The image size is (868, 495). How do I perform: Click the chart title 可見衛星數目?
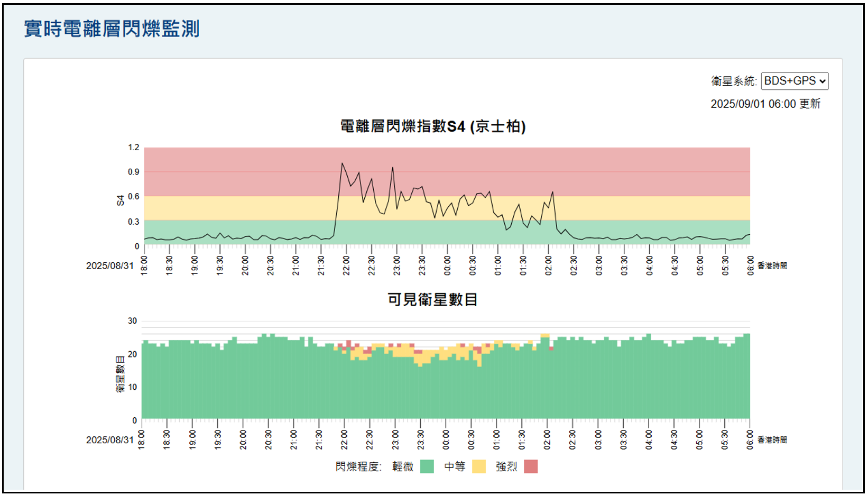[x=433, y=299]
